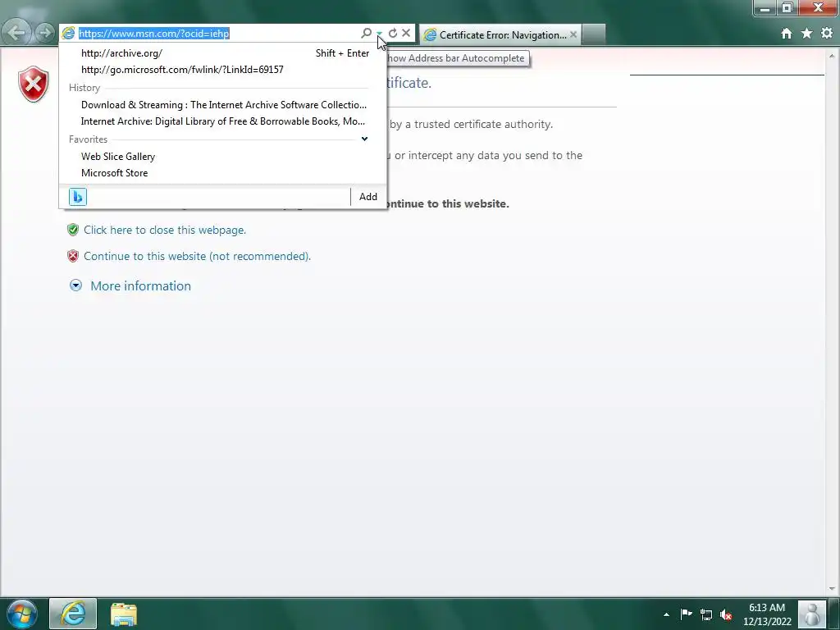Collapse the Favorites section chevron
Screen dimensions: 840x630
[x=364, y=139]
